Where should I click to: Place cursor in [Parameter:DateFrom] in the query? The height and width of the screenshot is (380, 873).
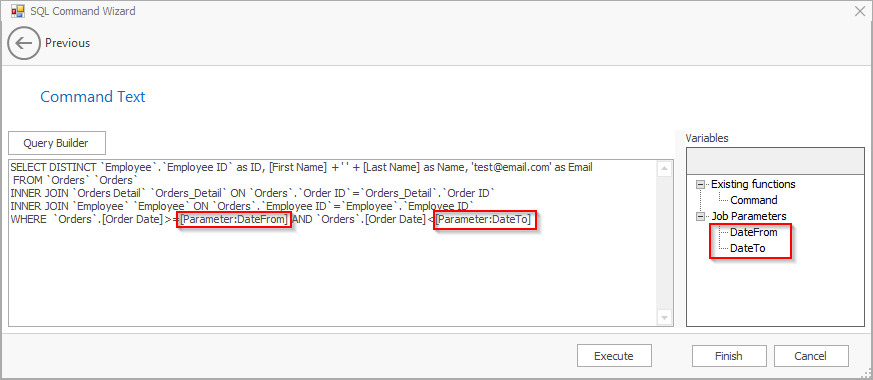pos(234,220)
